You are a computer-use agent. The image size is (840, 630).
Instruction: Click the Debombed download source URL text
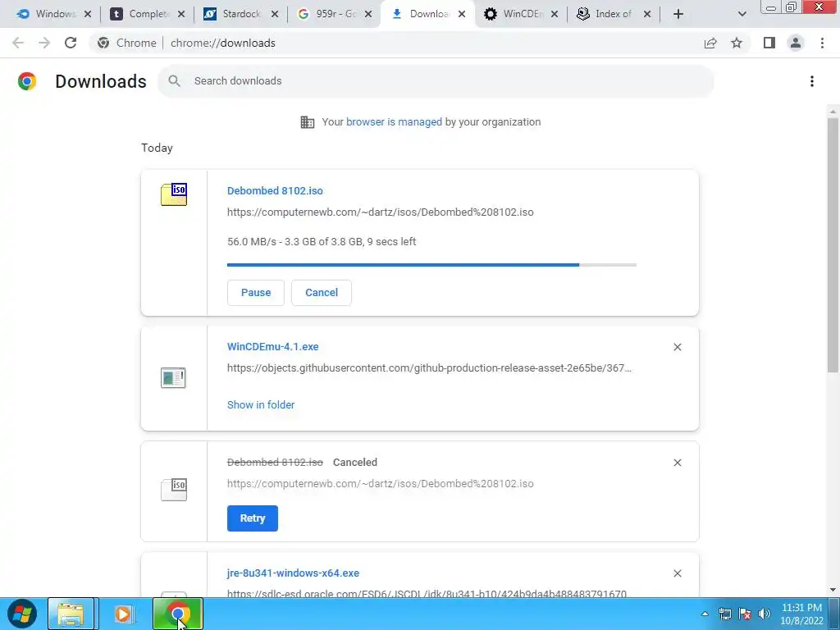click(x=381, y=212)
